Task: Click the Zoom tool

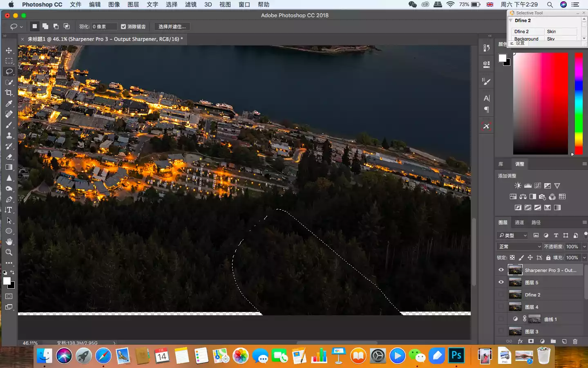Action: point(9,252)
